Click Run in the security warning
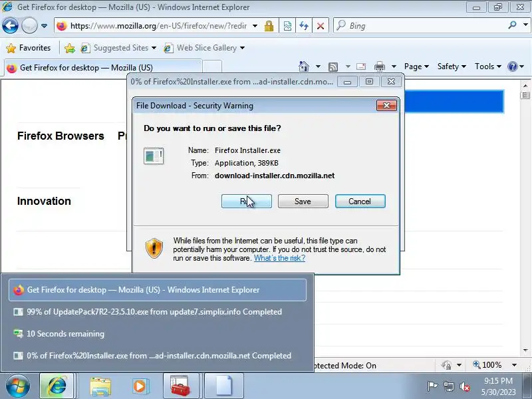The image size is (532, 399). 247,201
